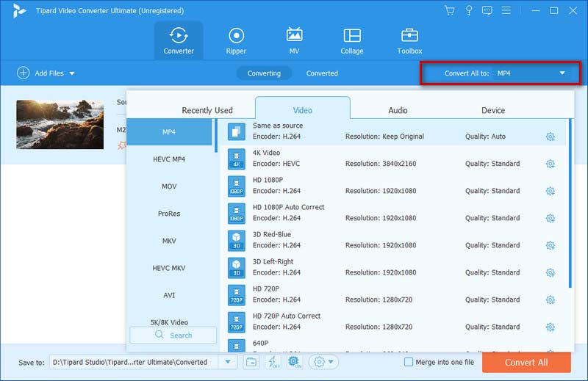588x381 pixels.
Task: Click the 4K Video preset icon
Action: point(236,159)
